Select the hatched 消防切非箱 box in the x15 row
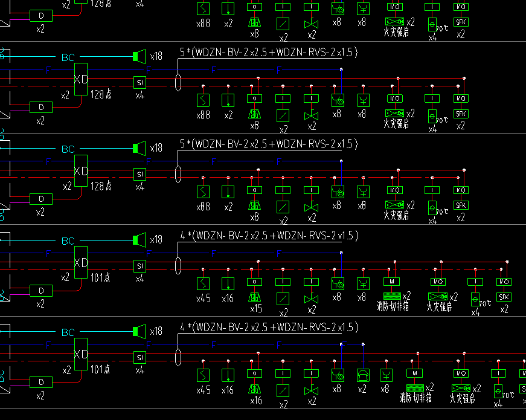 pyautogui.click(x=392, y=296)
